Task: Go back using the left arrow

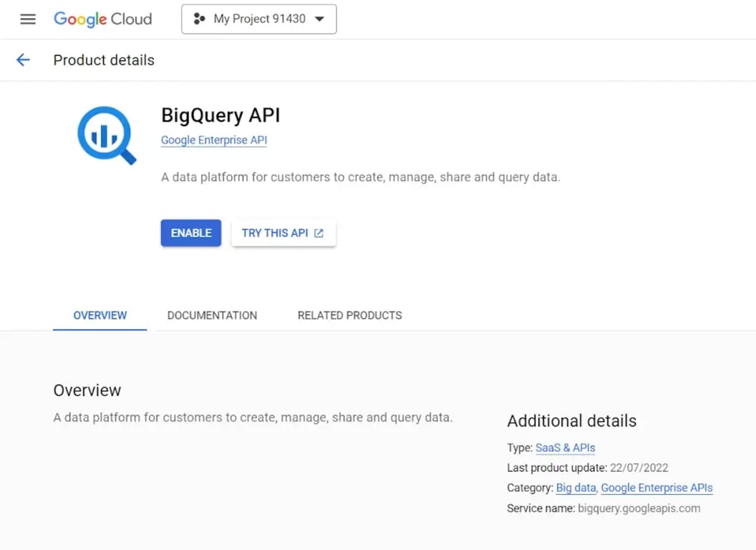Action: click(x=23, y=60)
